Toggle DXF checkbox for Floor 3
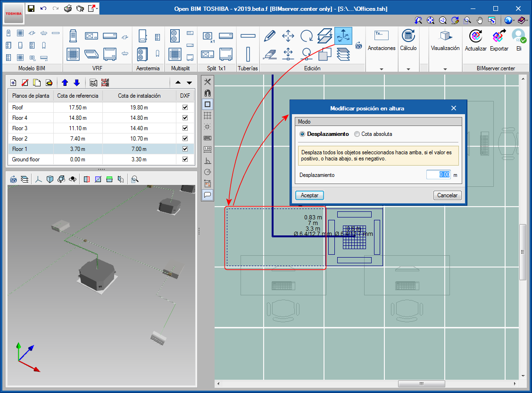This screenshot has width=532, height=393. pyautogui.click(x=185, y=128)
